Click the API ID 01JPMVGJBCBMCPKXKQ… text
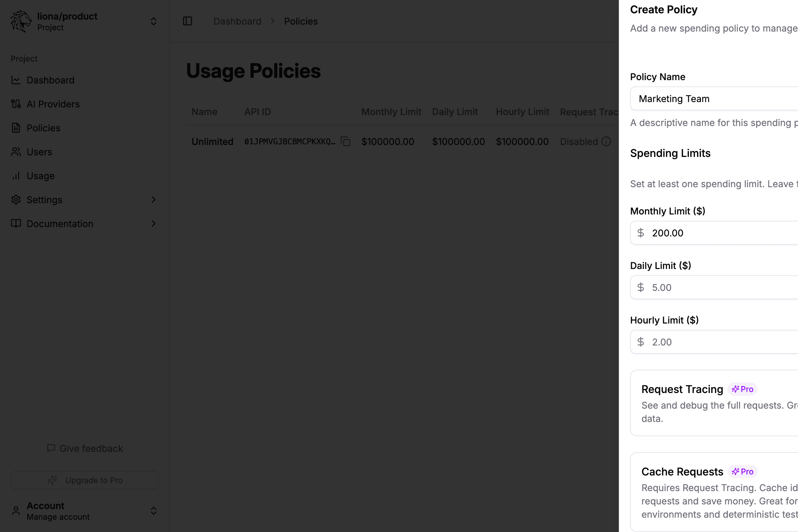The width and height of the screenshot is (798, 532). 290,142
